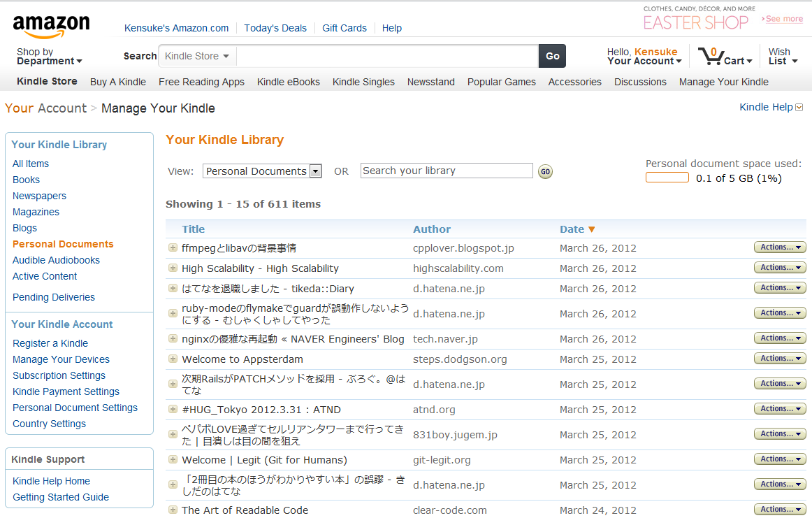Show Books in library sidebar
The width and height of the screenshot is (812, 518).
[26, 180]
